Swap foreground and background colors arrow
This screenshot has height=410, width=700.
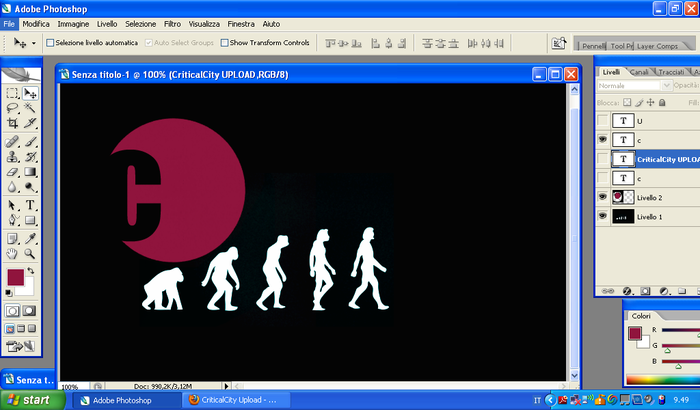pyautogui.click(x=30, y=271)
